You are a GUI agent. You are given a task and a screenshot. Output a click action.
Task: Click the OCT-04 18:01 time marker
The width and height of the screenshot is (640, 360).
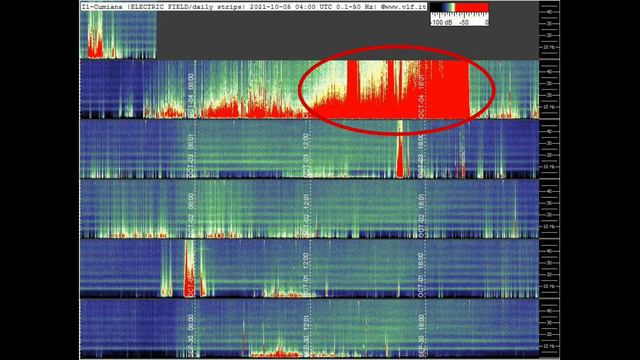[x=422, y=96]
